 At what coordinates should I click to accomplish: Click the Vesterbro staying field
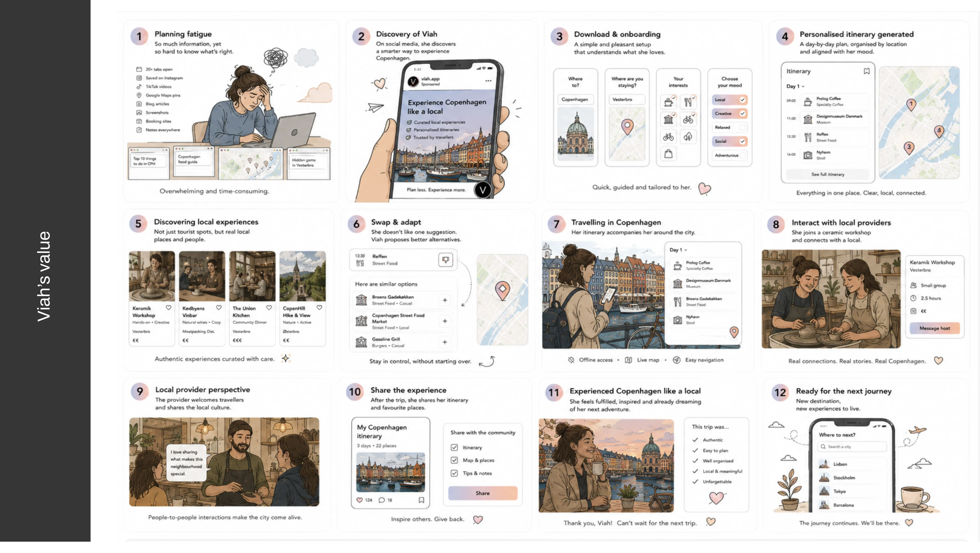pos(627,99)
